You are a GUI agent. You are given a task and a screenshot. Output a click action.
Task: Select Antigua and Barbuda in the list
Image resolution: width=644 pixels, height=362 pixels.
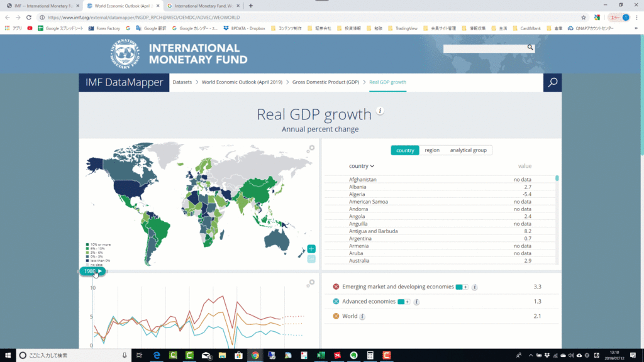point(440,231)
